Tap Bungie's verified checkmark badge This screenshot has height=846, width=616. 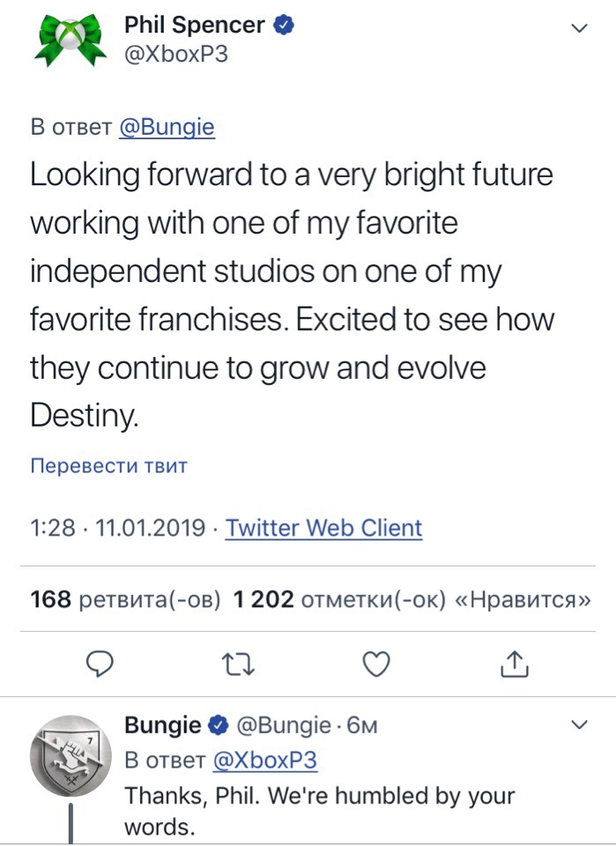point(217,726)
